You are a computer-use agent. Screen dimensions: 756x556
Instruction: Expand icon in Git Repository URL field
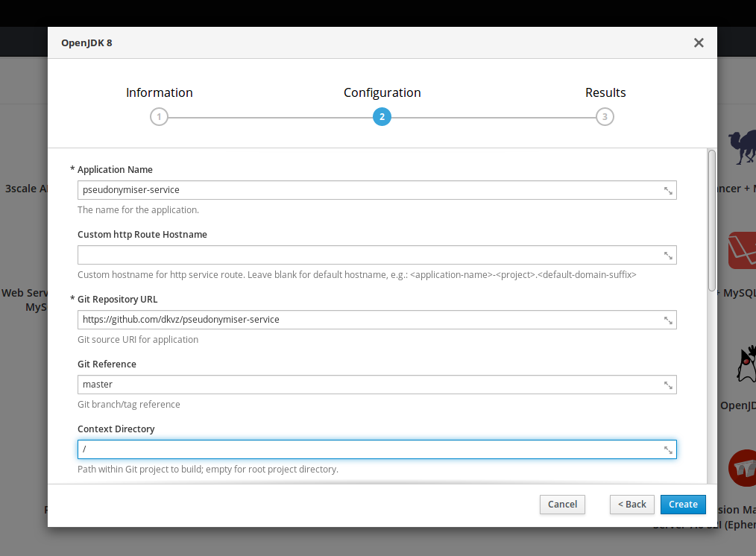pyautogui.click(x=669, y=320)
